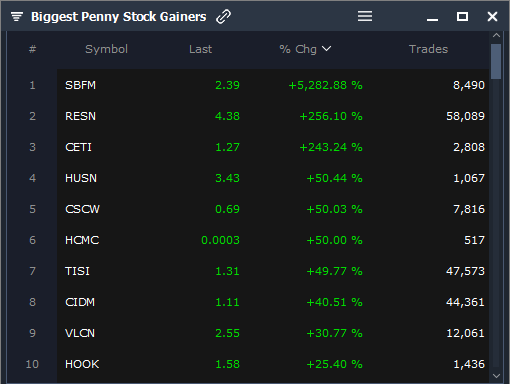510x384 pixels.
Task: Click the # column header
Action: (32, 49)
